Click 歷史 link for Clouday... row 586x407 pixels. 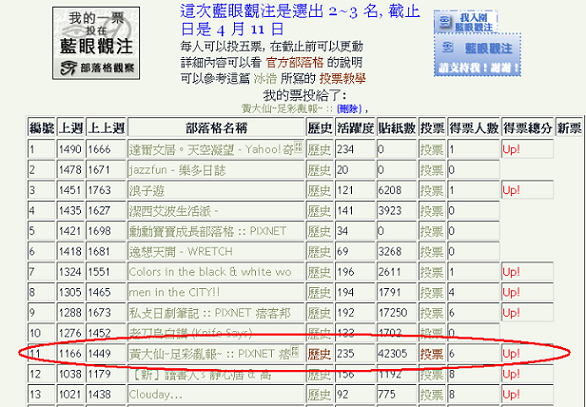[x=320, y=394]
